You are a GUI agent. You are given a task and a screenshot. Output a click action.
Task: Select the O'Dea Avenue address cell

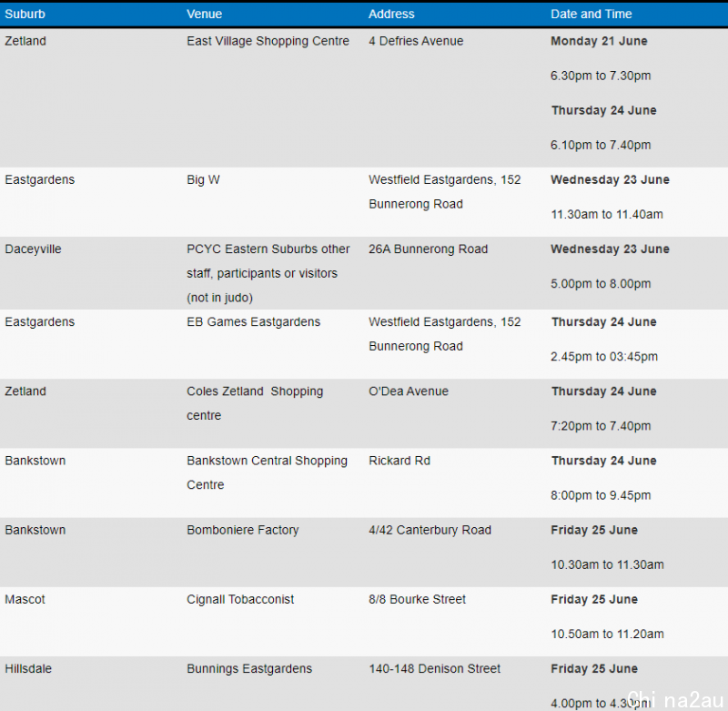pos(409,391)
